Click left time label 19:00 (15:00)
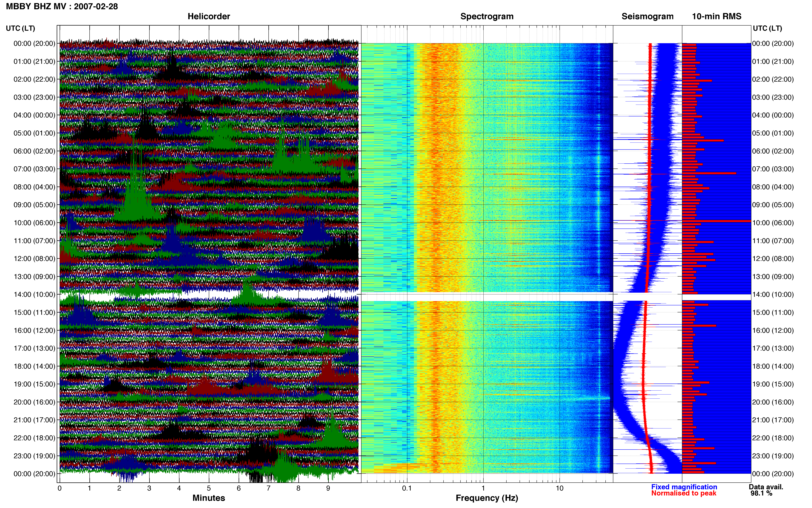Image resolution: width=812 pixels, height=508 pixels. click(x=34, y=384)
